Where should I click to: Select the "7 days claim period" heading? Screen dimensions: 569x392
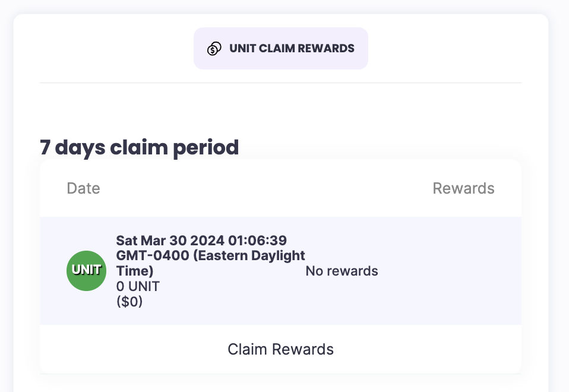[139, 147]
